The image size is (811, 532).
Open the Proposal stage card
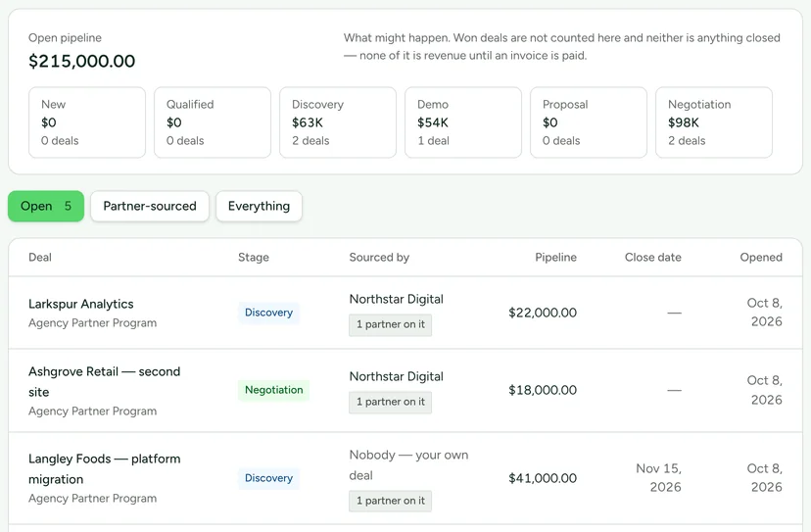coord(589,122)
